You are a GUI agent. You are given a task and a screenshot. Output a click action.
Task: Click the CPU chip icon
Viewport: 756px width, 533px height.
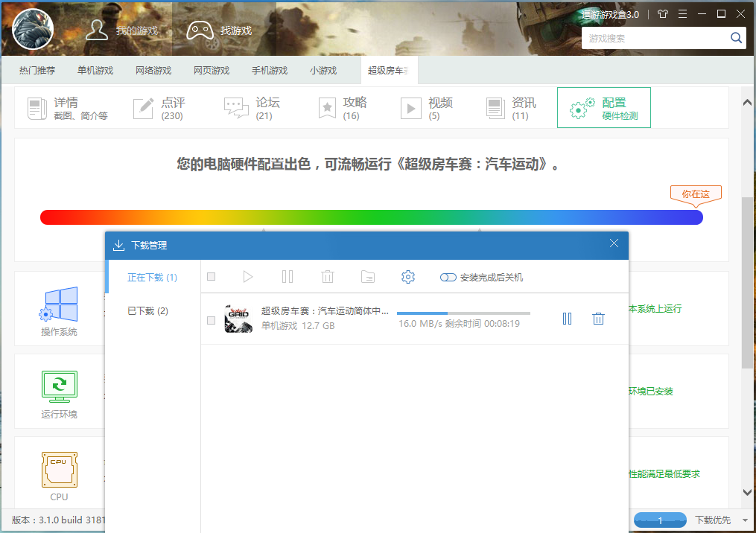click(60, 470)
